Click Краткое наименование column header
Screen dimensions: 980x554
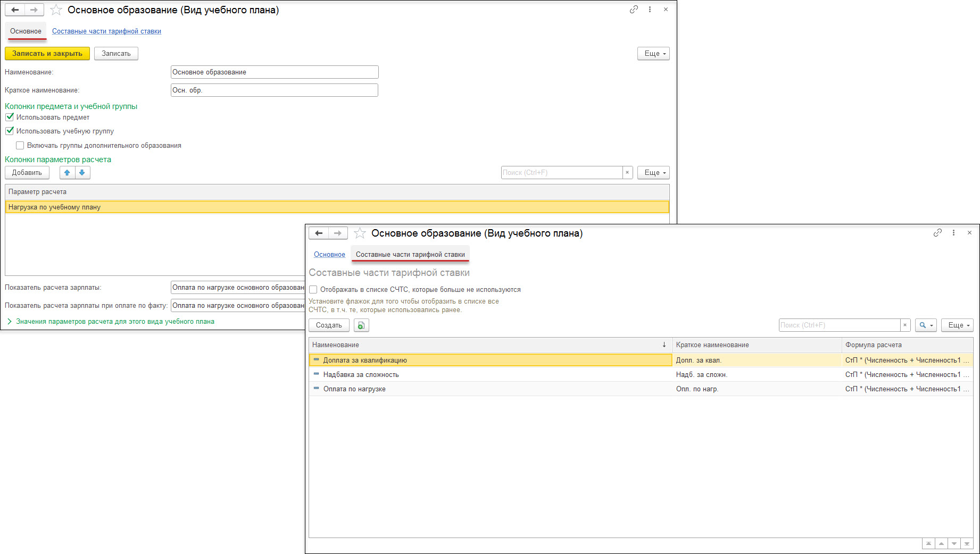click(x=757, y=345)
